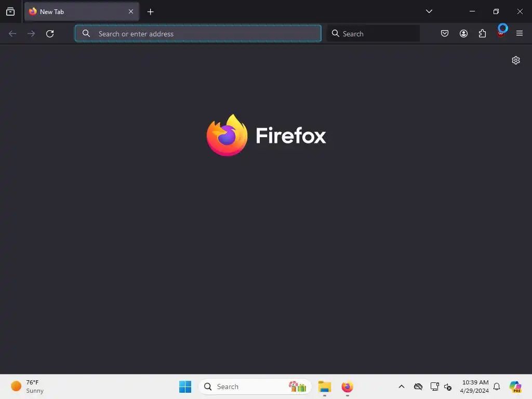
Task: Expand the list all tabs chevron
Action: coord(429,11)
